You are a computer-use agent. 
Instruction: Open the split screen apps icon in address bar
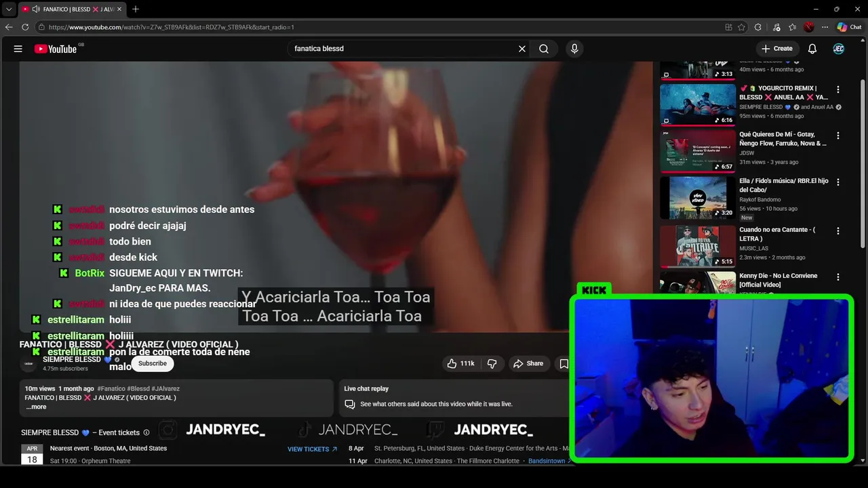coord(728,27)
